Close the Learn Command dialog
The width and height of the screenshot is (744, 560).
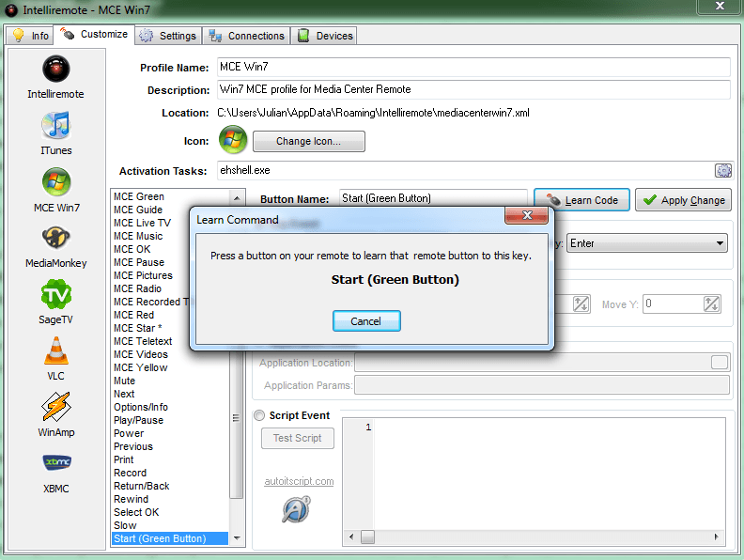527,215
